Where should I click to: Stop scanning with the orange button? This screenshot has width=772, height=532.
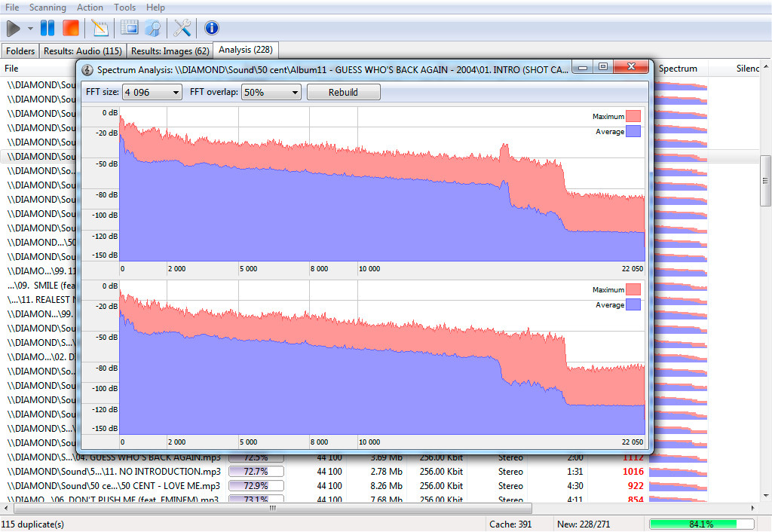[x=70, y=29]
